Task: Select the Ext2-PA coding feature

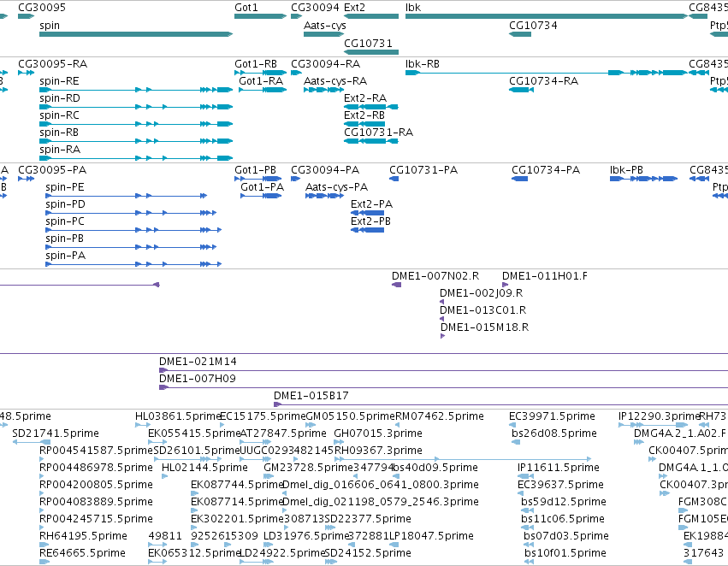Action: click(367, 213)
